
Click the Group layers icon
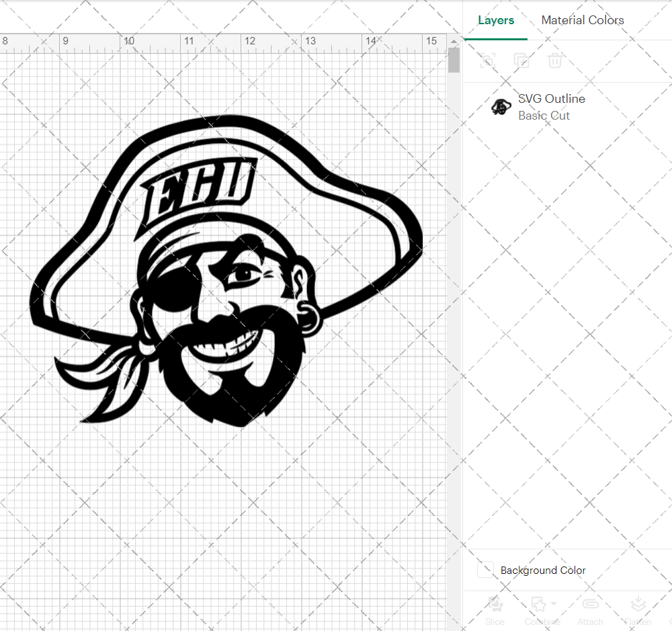[488, 60]
